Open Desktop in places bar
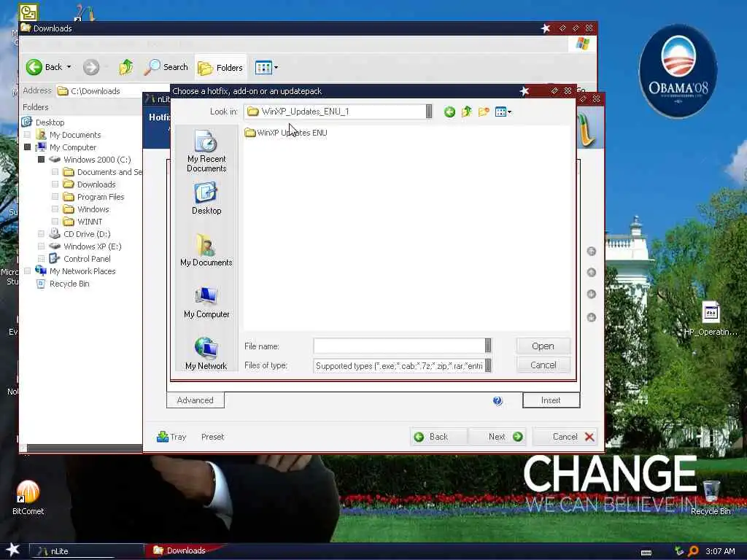This screenshot has height=560, width=747. click(x=206, y=199)
